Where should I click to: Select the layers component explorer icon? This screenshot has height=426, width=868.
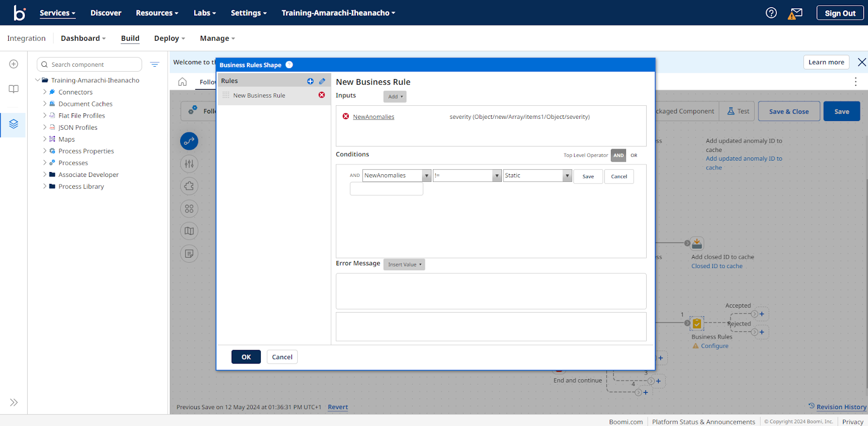tap(14, 124)
